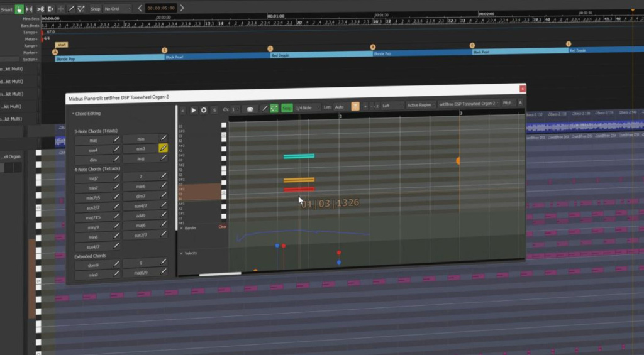Select the grayed Stretch tool in main toolbar
Image resolution: width=644 pixels, height=355 pixels.
tap(61, 9)
